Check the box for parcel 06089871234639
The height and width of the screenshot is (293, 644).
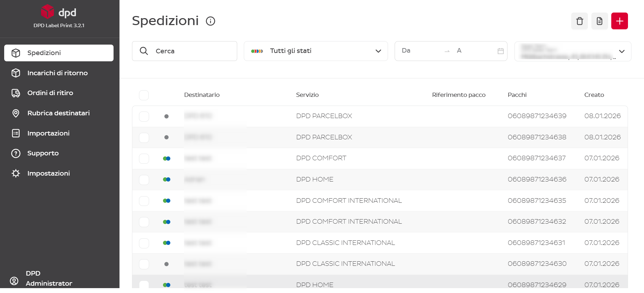pyautogui.click(x=144, y=116)
